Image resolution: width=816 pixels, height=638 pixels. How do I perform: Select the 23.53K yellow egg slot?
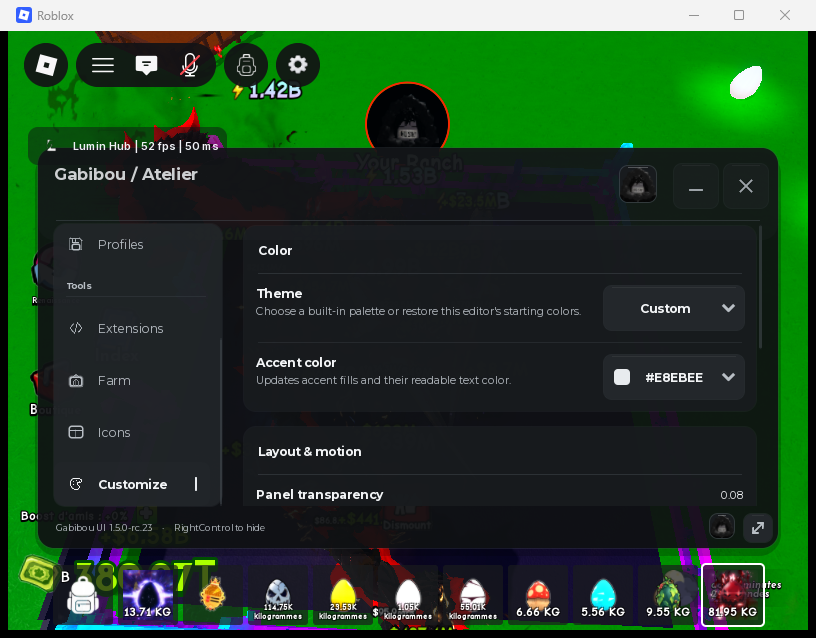[343, 596]
